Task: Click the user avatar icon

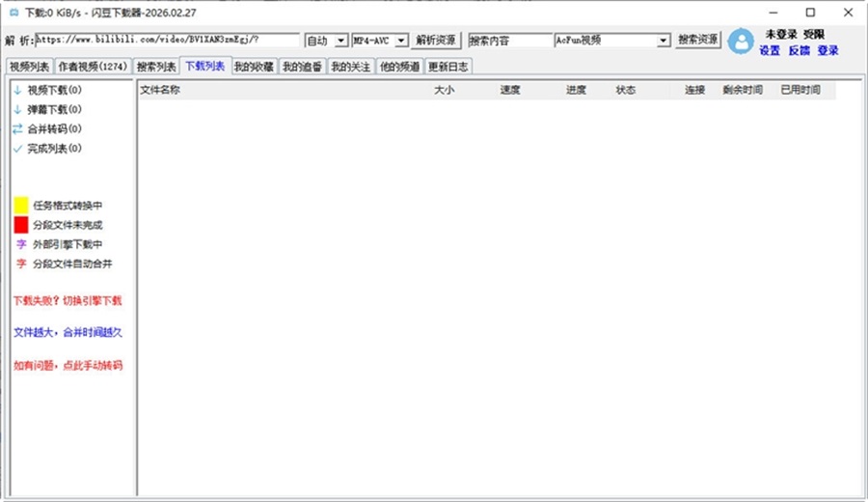Action: (x=741, y=41)
